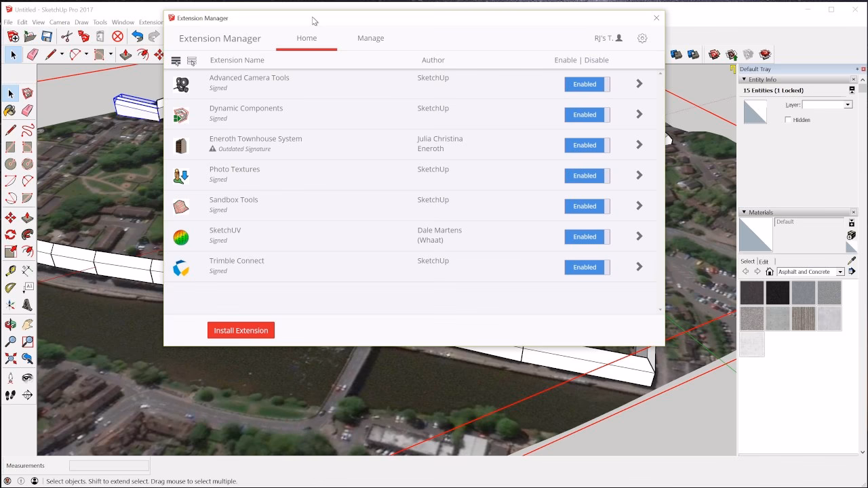Select the Pie tool in left toolbar
Viewport: 868px width, 488px height.
point(27,199)
